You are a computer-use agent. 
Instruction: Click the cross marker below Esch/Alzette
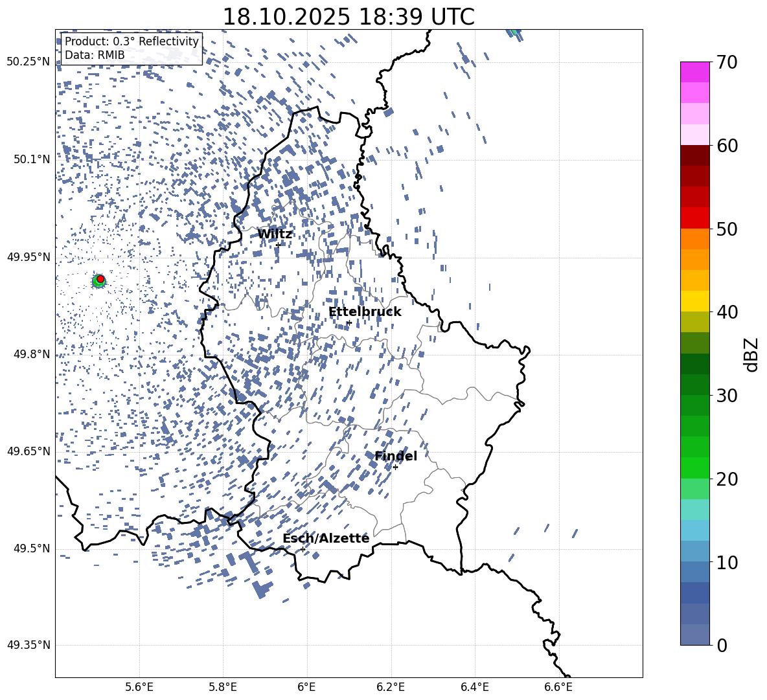[x=303, y=549]
